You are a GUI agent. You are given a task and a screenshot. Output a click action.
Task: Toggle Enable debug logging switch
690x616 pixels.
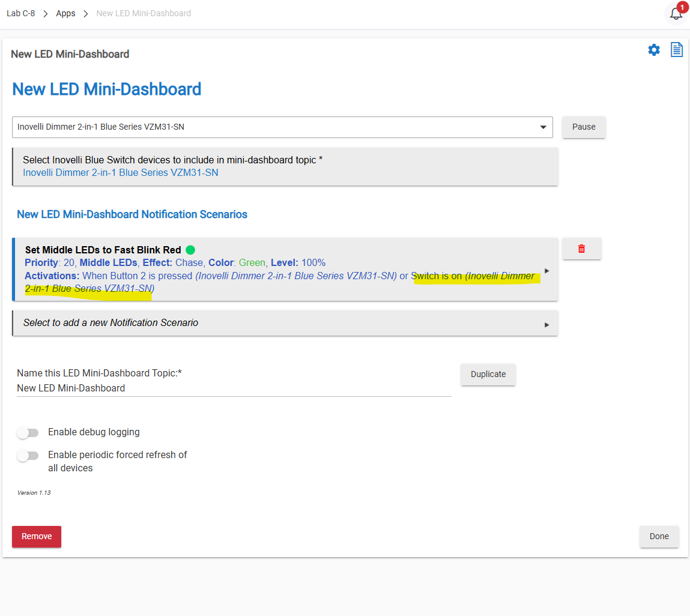tap(28, 432)
